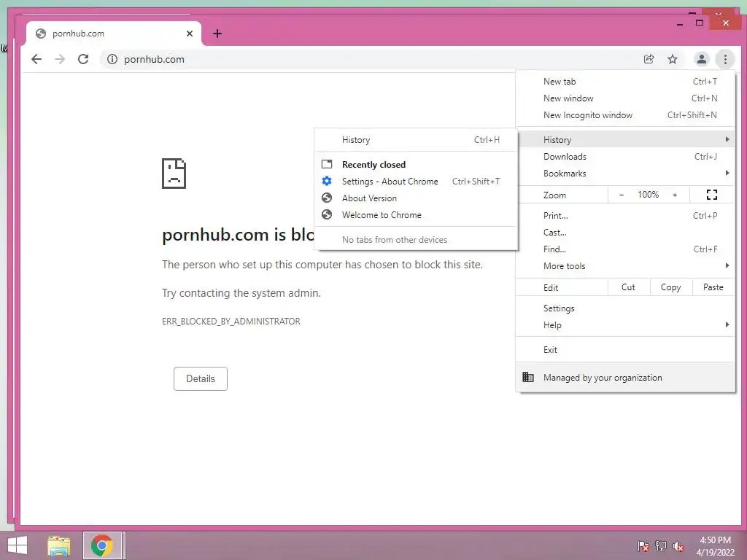The width and height of the screenshot is (747, 560).
Task: Click the forward navigation arrow
Action: (60, 59)
